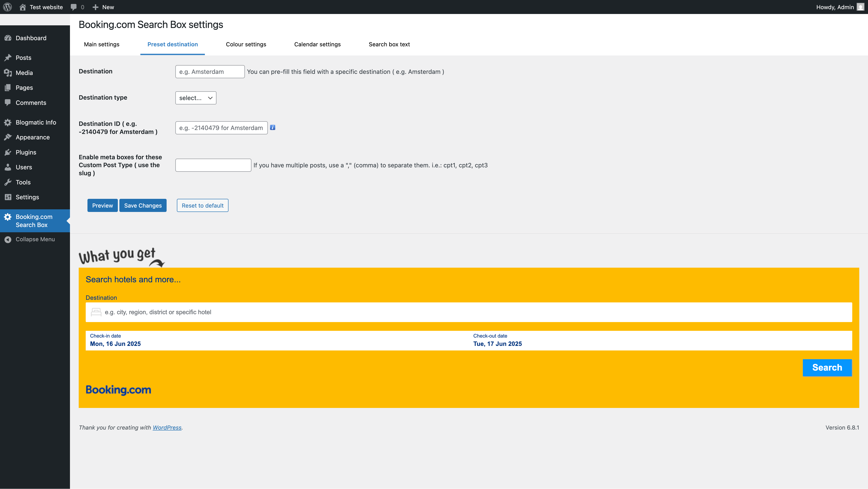Click the blue info icon beside Destination ID
This screenshot has width=868, height=489.
pos(273,127)
